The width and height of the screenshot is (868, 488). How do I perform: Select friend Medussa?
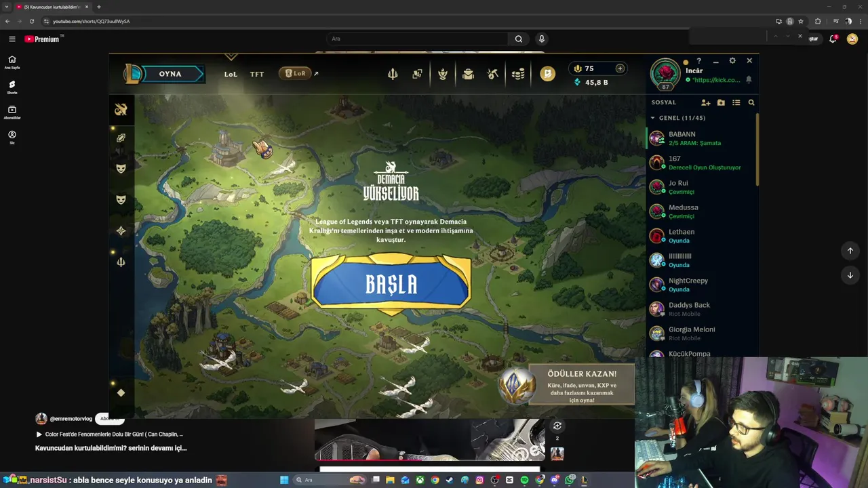click(701, 211)
